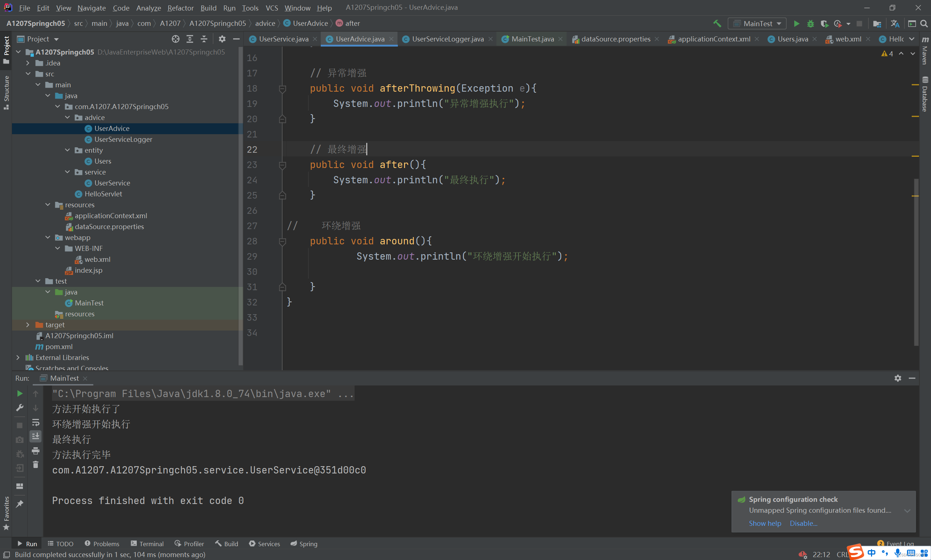This screenshot has width=931, height=560.
Task: Toggle scroll to end in Run console
Action: (x=36, y=436)
